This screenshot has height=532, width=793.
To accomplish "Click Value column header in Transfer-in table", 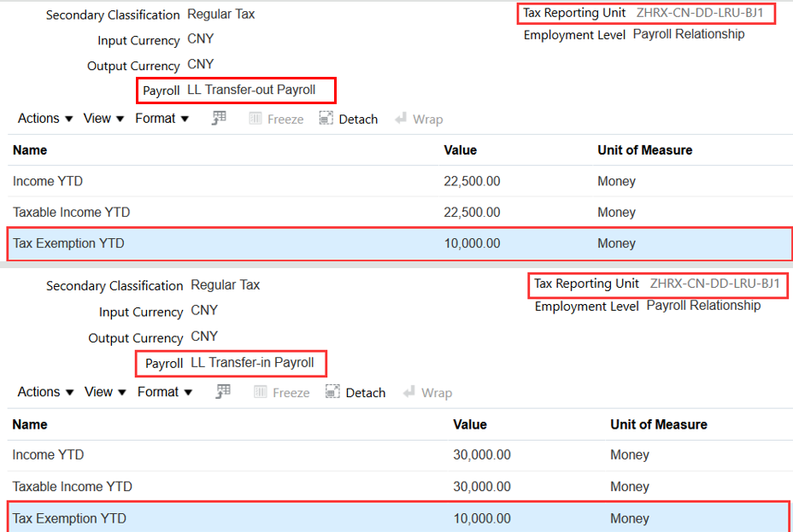I will pyautogui.click(x=469, y=424).
